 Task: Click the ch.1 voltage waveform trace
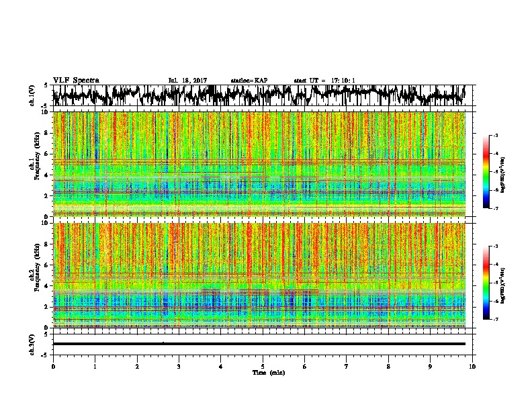point(259,95)
